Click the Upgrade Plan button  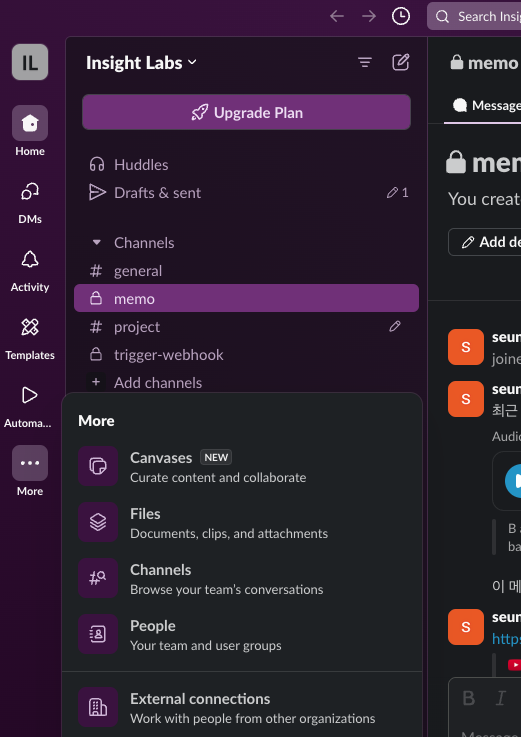tap(246, 112)
